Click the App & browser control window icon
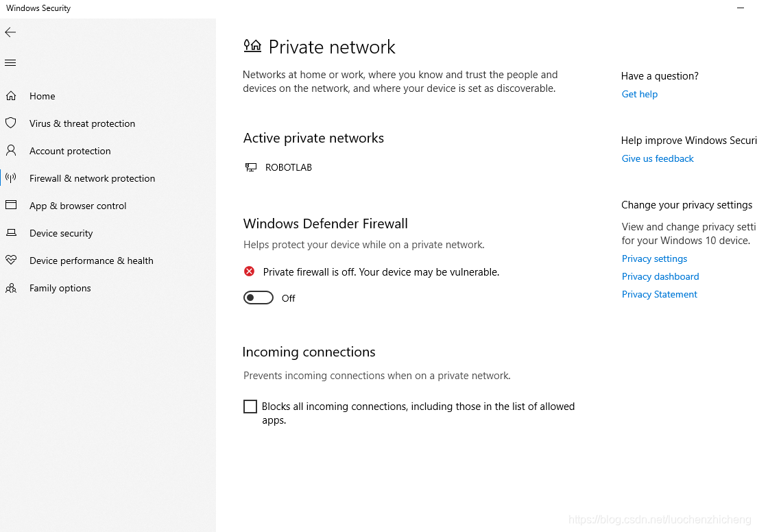757x532 pixels. (x=11, y=205)
